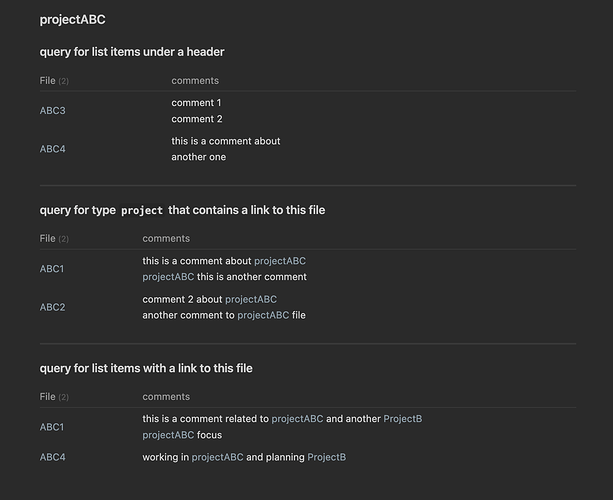
Task: Click comments column header in last table
Action: (166, 397)
